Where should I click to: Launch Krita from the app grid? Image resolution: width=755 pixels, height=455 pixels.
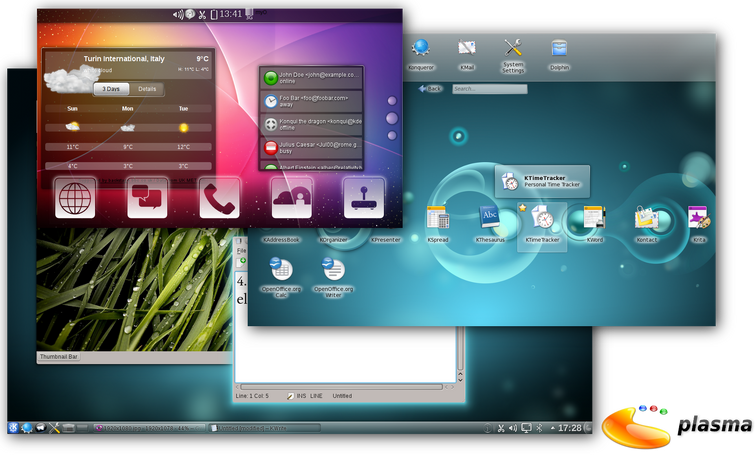[699, 219]
